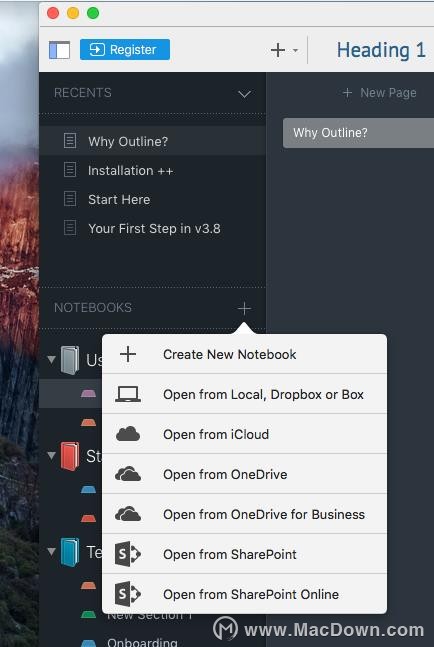Screen dimensions: 434x647
Task: Collapse the gray notebook disclosure triangle
Action: pos(52,359)
